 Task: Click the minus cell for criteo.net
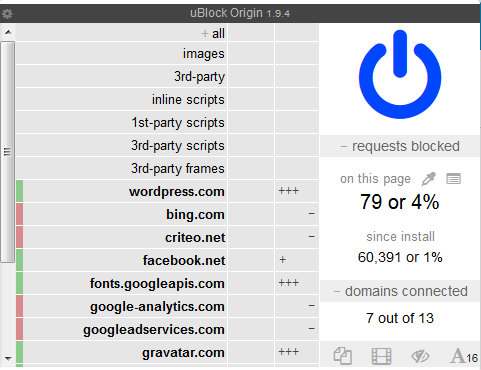click(297, 237)
